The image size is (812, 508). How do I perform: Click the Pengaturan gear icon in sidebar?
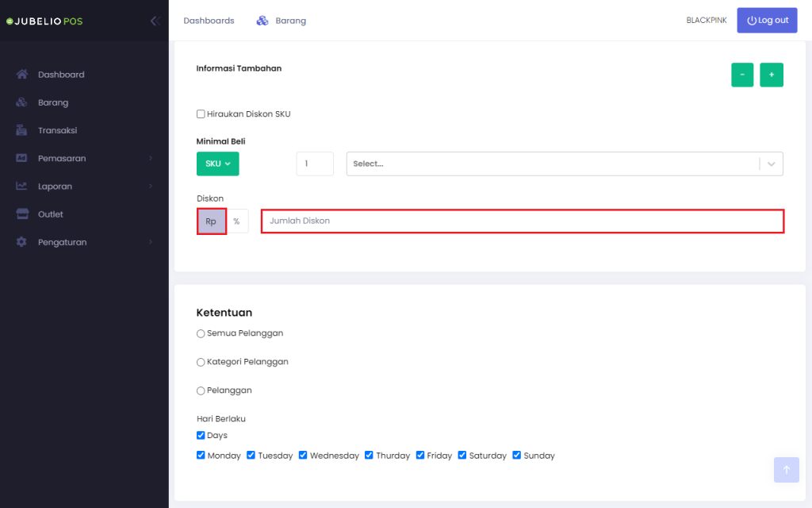point(21,242)
